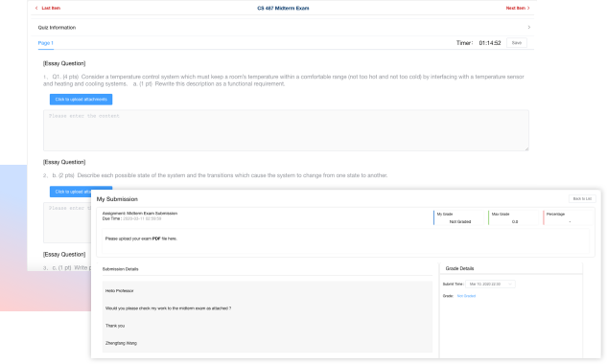Viewport: 607px width, 364px height.
Task: Upload attachments for question 1
Action: 81,100
